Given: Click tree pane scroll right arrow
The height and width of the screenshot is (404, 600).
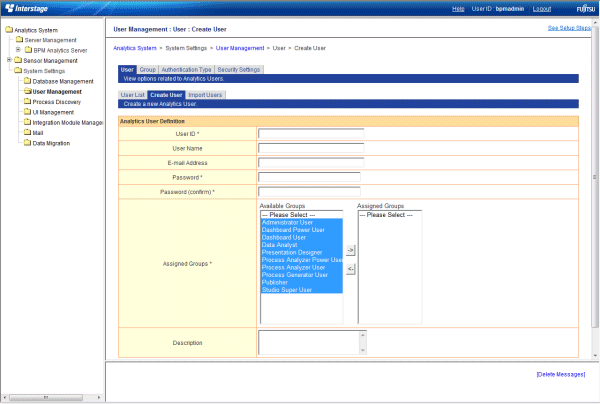Looking at the screenshot, I should point(99,397).
